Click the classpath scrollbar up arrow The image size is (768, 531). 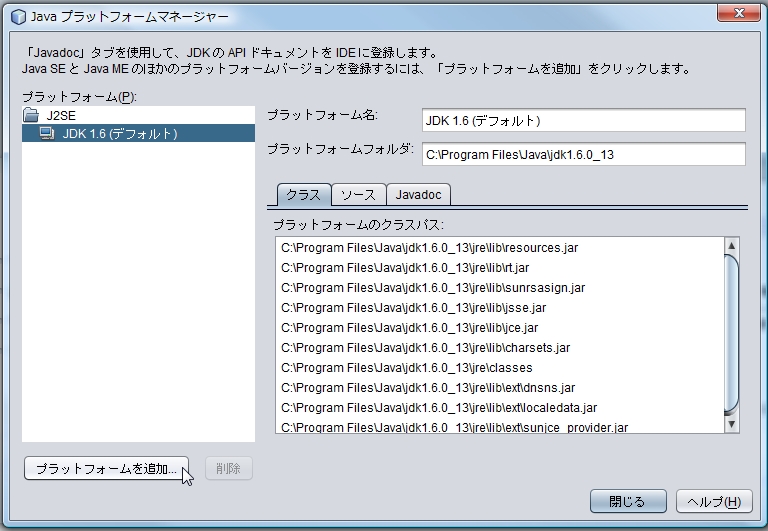pyautogui.click(x=731, y=246)
